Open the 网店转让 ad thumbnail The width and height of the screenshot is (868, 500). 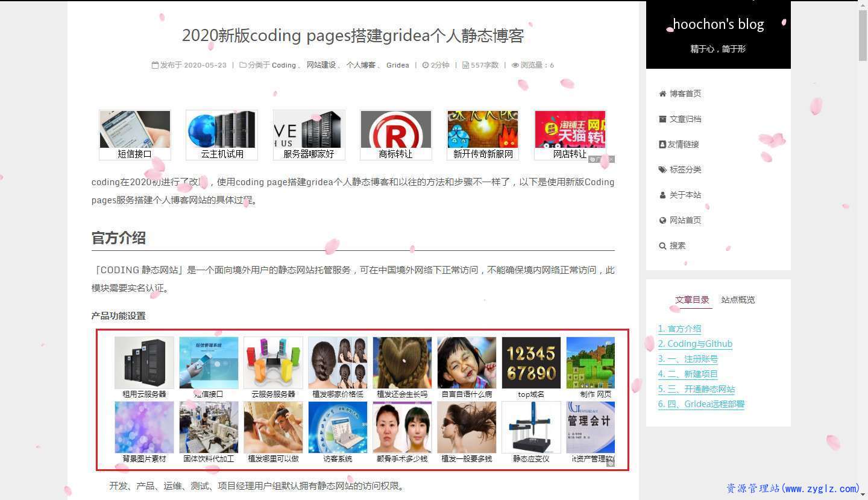tap(570, 135)
